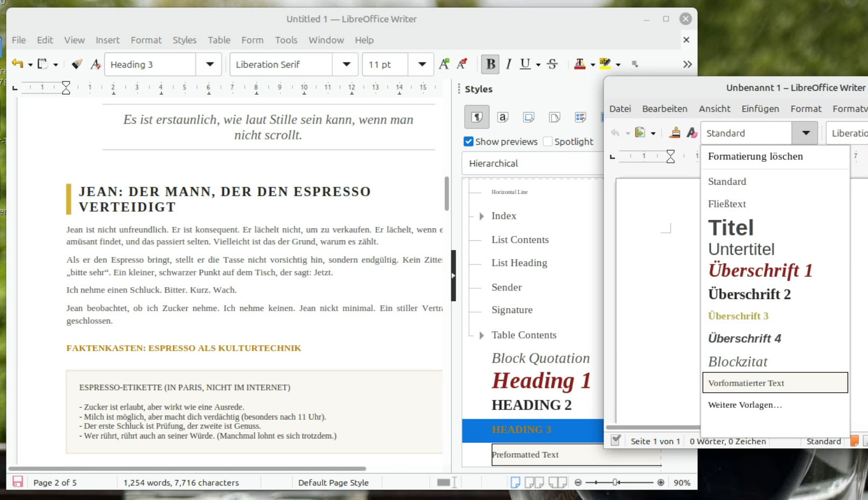Click the Italic formatting icon
This screenshot has width=868, height=500.
click(508, 64)
